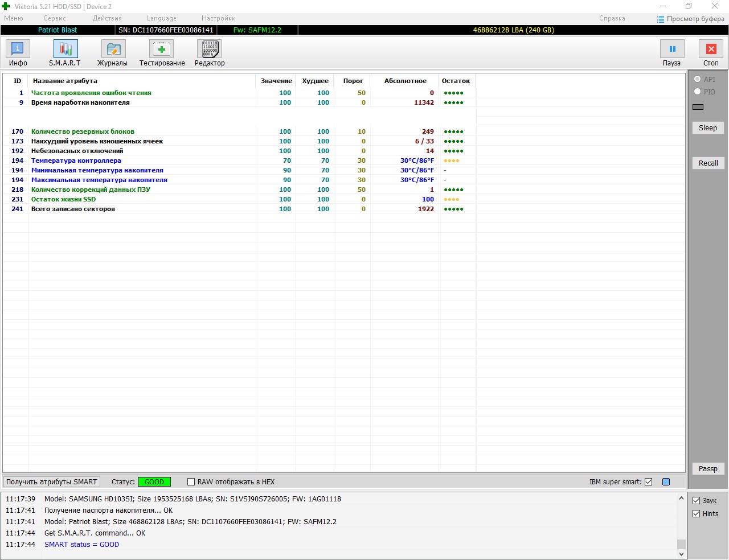Open the buffer view (Просмотр буфера) icon
This screenshot has height=560, width=729.
click(x=661, y=19)
